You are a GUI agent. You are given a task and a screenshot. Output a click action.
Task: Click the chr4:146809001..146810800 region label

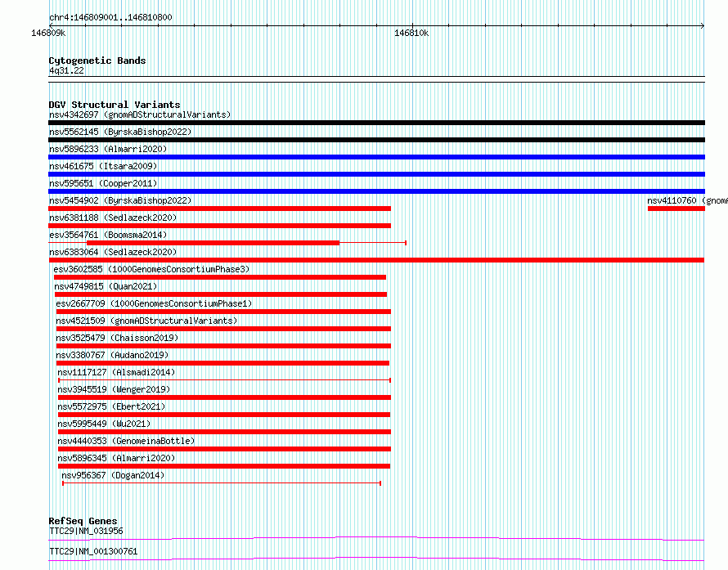pos(110,17)
